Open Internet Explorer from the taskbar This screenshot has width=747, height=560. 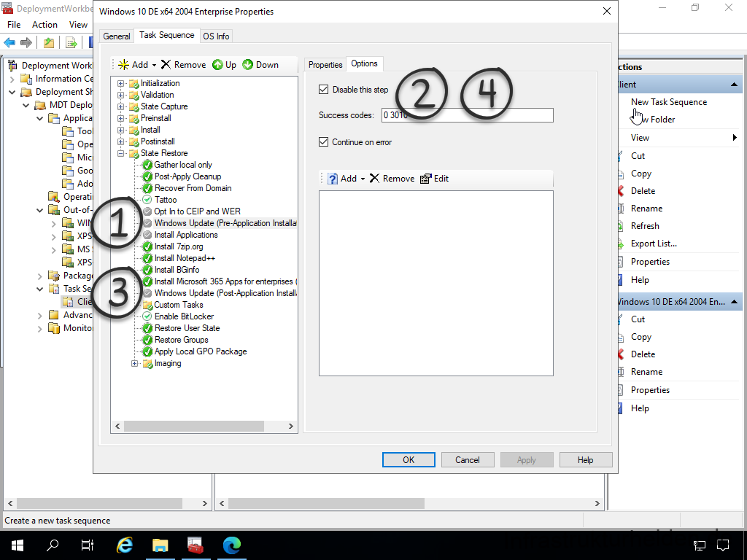pos(125,545)
